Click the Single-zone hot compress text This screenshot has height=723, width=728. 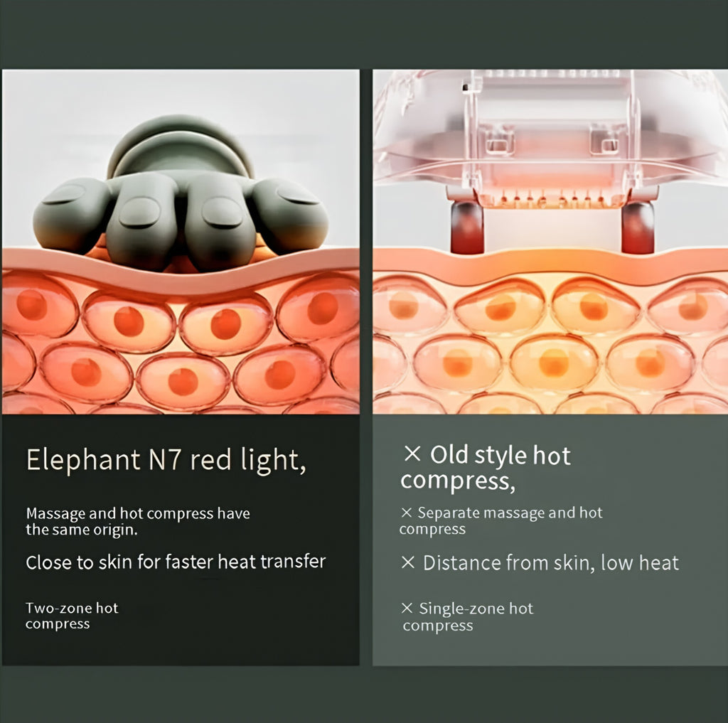[x=469, y=617]
